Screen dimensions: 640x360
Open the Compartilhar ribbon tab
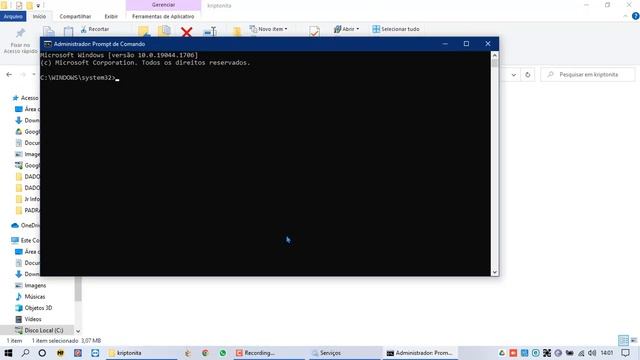(x=75, y=16)
